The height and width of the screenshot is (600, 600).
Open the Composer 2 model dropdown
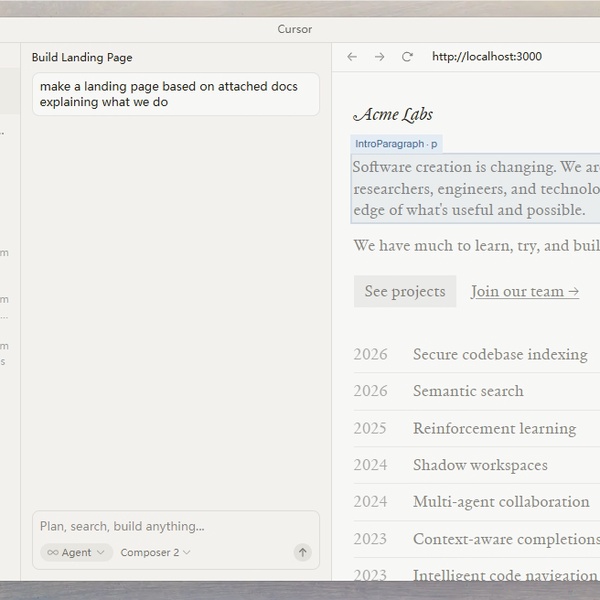coord(155,552)
